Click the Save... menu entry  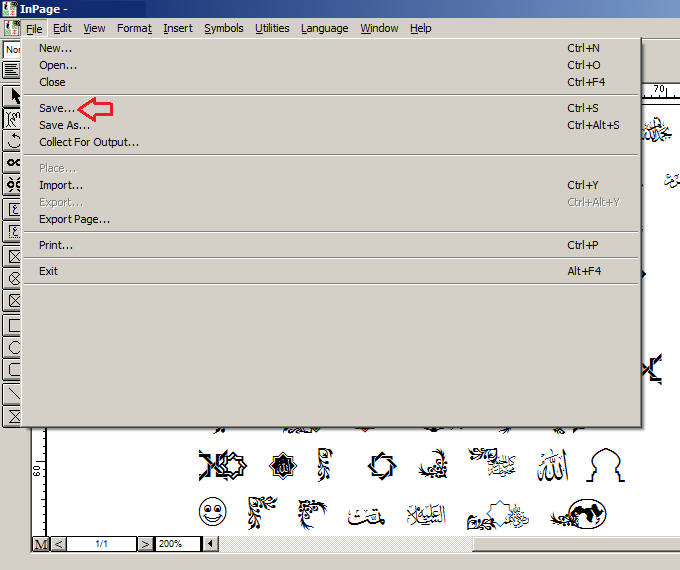coord(56,108)
